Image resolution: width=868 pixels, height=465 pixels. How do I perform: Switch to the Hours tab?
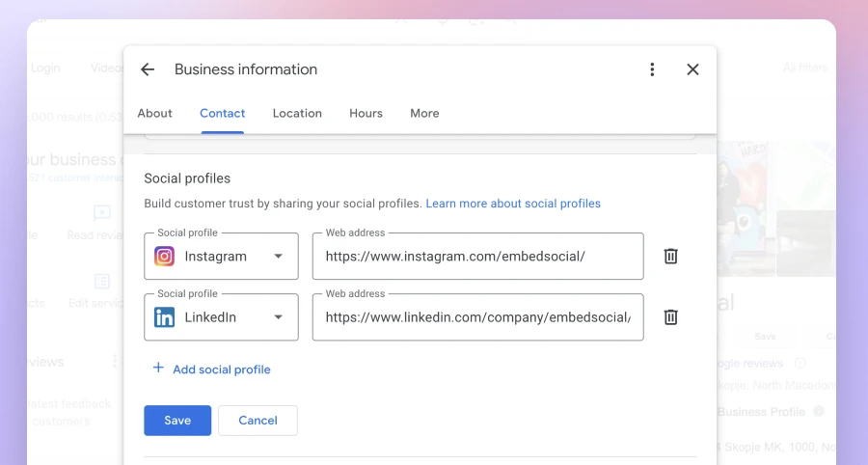(366, 113)
